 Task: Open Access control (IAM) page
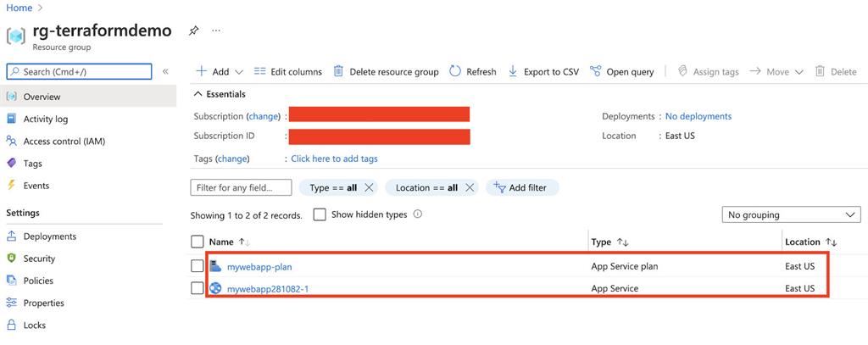[x=64, y=141]
